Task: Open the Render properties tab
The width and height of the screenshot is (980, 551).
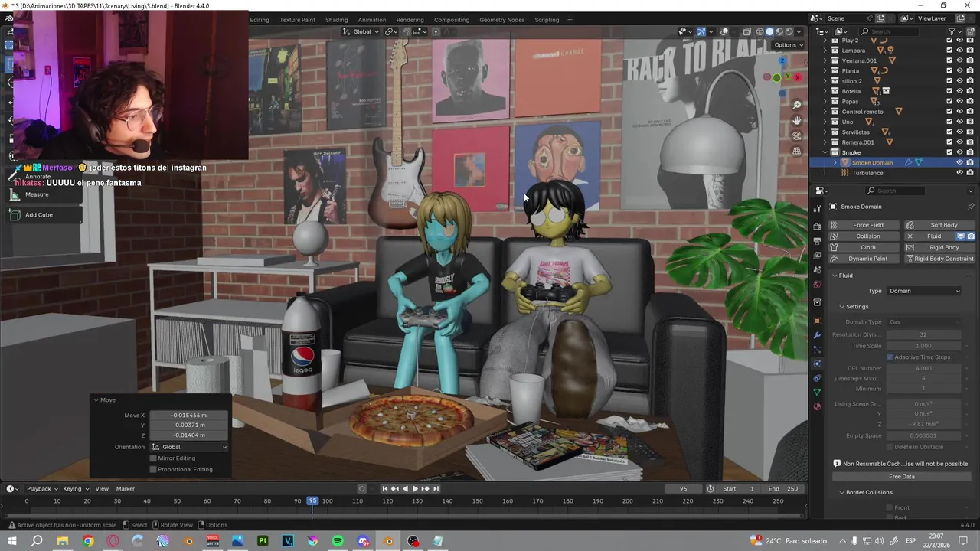Action: pyautogui.click(x=817, y=227)
